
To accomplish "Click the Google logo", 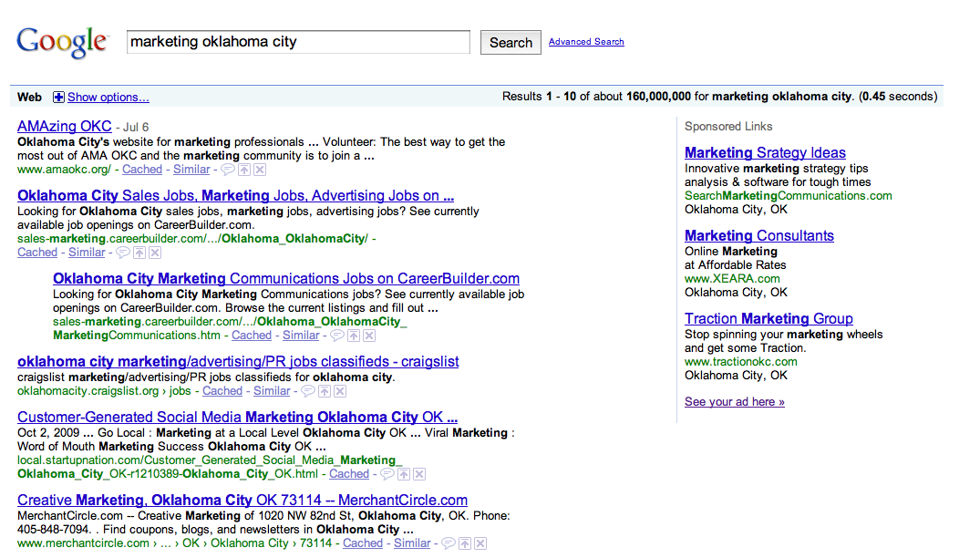I will 62,42.
